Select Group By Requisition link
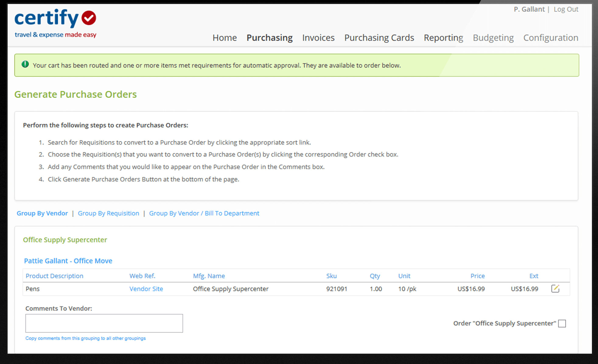The height and width of the screenshot is (364, 598). tap(108, 213)
